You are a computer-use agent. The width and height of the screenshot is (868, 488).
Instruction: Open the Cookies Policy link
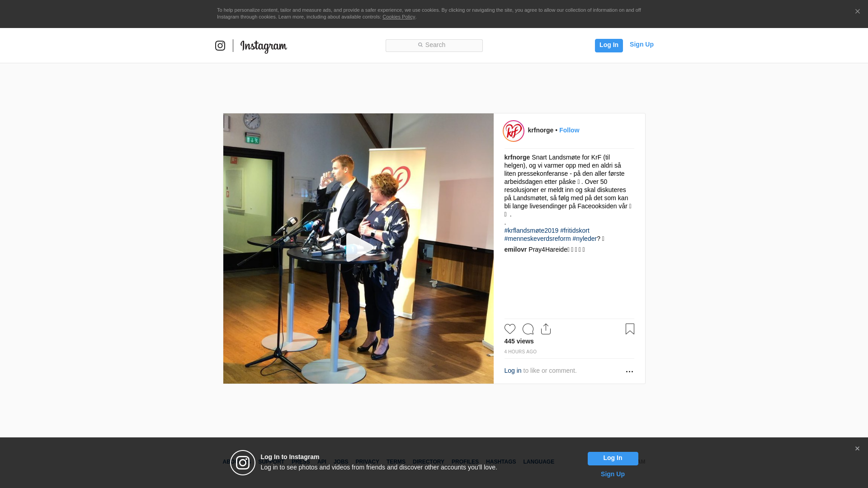point(399,17)
